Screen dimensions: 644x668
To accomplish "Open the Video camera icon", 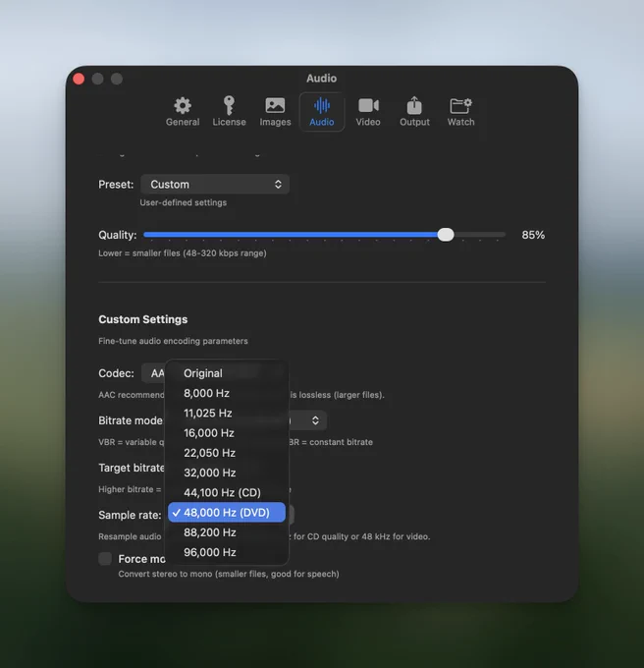I will coord(368,105).
